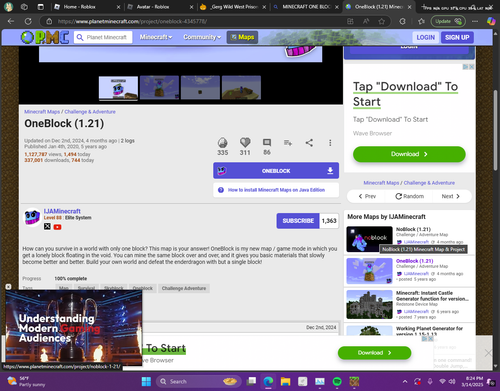Image resolution: width=500 pixels, height=391 pixels.
Task: Open IJAMinecraft's X profile icon
Action: 47,227
